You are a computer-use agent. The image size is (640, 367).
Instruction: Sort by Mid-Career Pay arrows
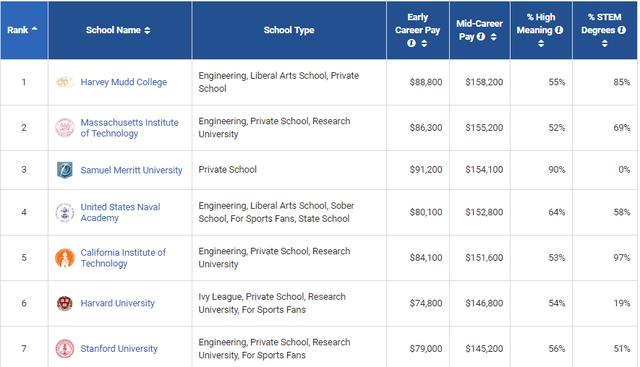tap(493, 37)
